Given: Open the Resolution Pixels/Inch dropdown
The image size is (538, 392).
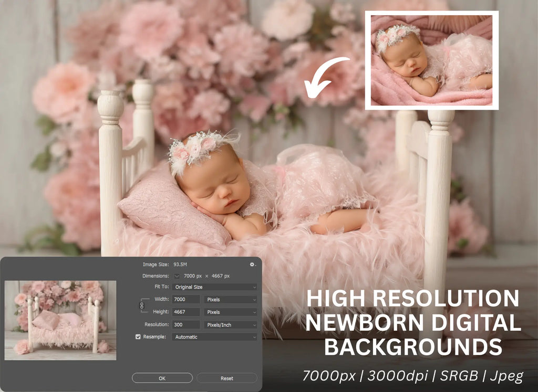Looking at the screenshot, I should coord(231,325).
